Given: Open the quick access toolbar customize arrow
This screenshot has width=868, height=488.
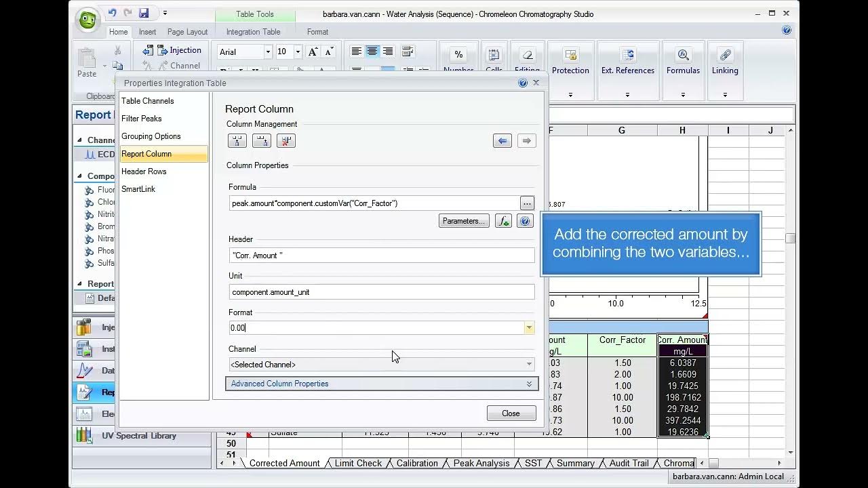Looking at the screenshot, I should pos(165,13).
